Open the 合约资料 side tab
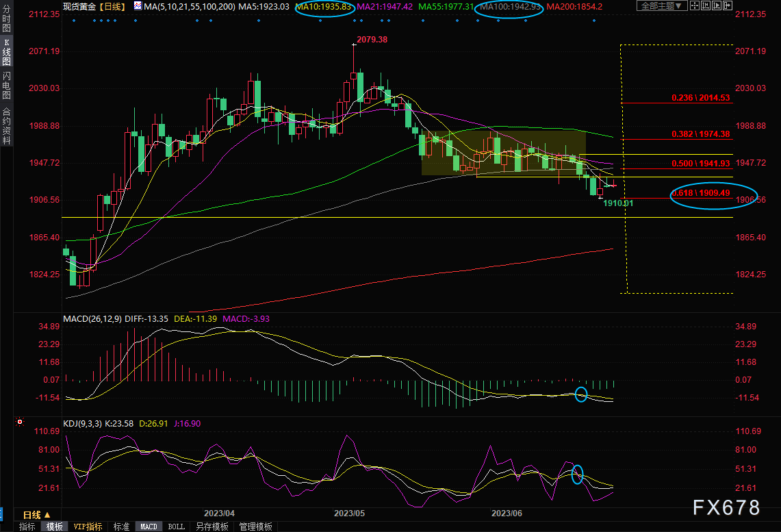The width and height of the screenshot is (781, 532). tap(6, 125)
